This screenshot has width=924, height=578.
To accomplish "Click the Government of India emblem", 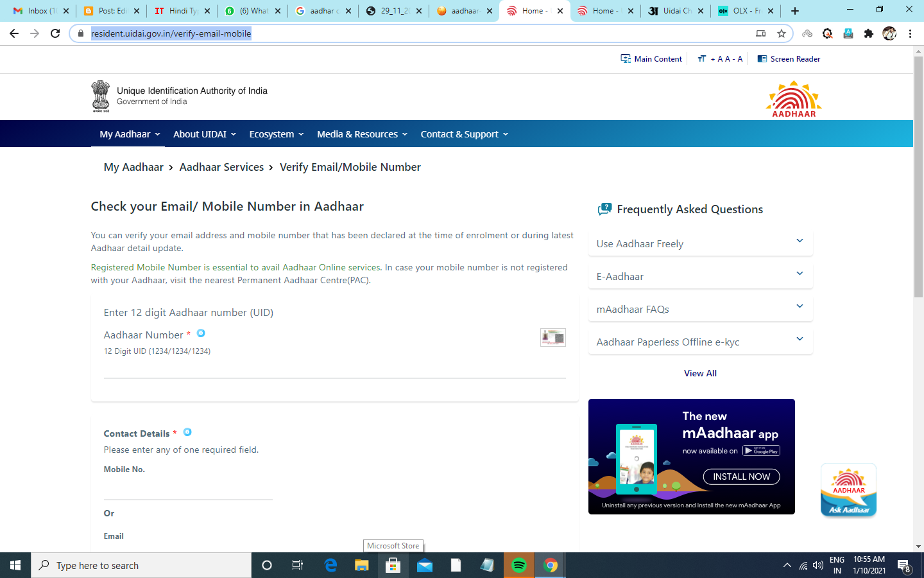I will [100, 96].
